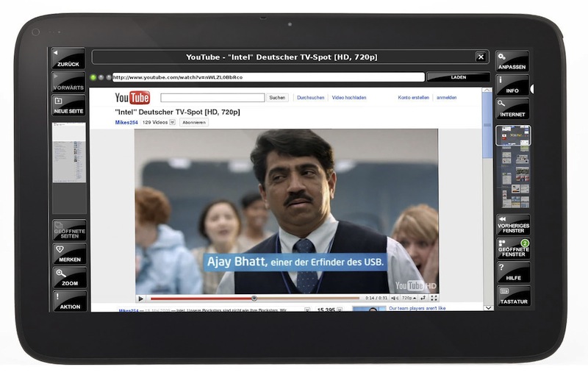Mute the video with the volume icon
Screen dimensions: 588x389
coord(395,298)
